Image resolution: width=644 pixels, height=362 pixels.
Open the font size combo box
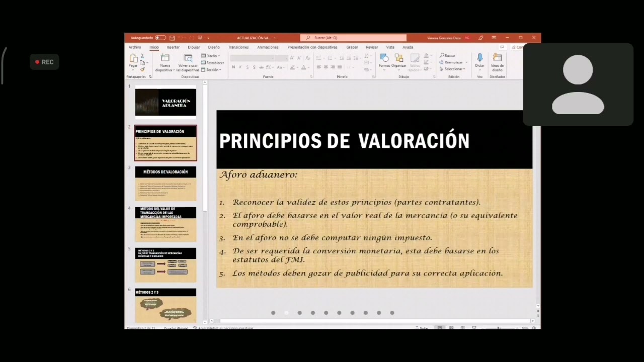[x=281, y=58]
